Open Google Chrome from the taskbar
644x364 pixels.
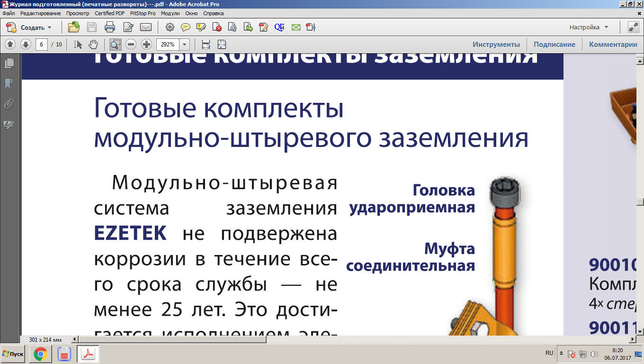pos(41,354)
